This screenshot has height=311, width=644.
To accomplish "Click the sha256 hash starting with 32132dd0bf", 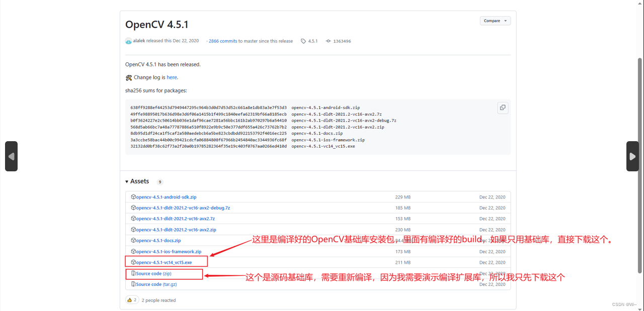I will click(x=208, y=146).
